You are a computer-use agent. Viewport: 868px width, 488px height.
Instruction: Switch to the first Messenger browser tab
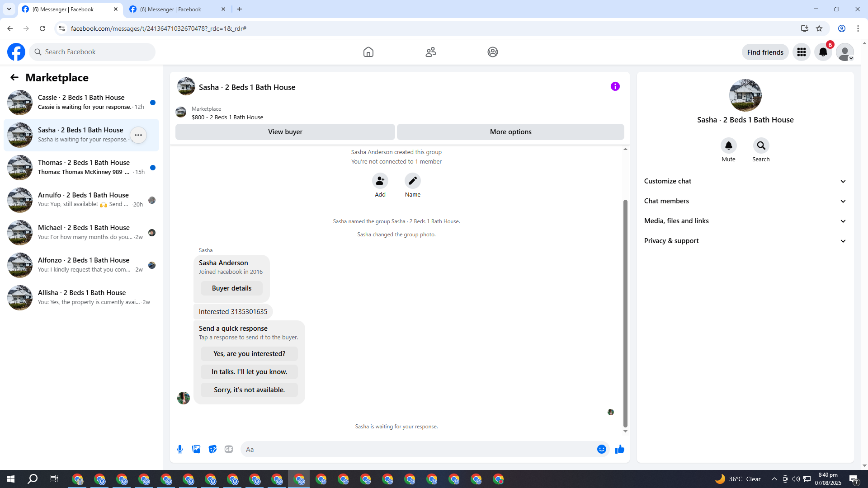coord(70,9)
